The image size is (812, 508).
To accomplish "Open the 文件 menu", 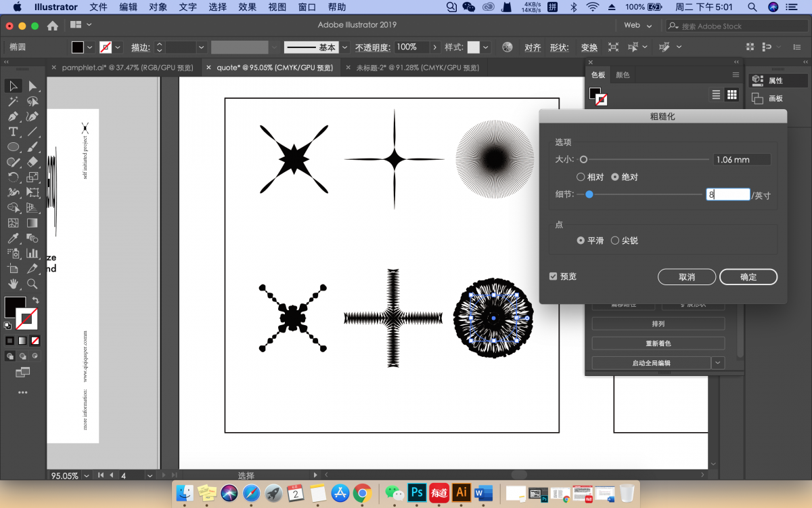I will [x=99, y=7].
